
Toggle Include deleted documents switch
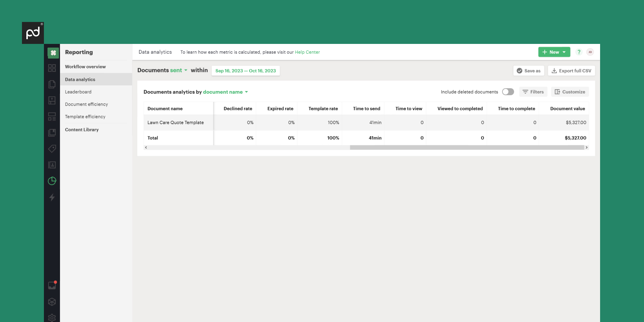coord(508,92)
